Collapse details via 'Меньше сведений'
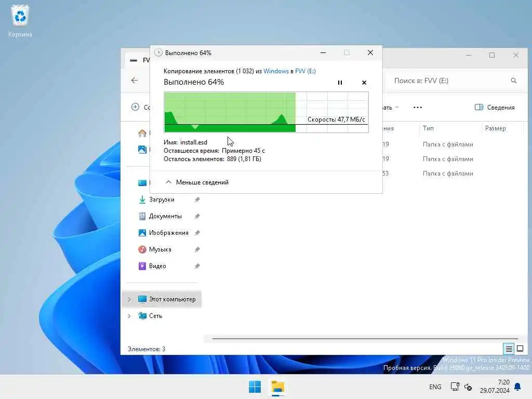This screenshot has width=532, height=399. tap(197, 182)
